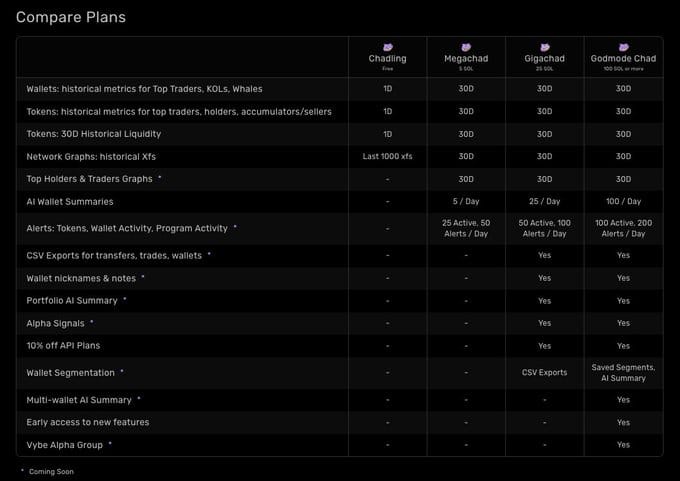Click the AI Wallet Summaries feature row
This screenshot has height=481, width=680.
(x=340, y=202)
